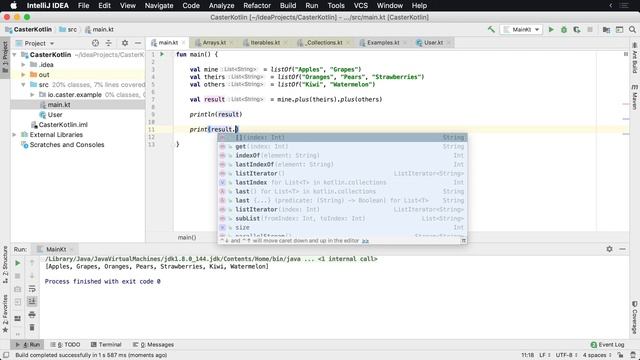Open Ant Build side panel
The image size is (640, 360).
(x=635, y=58)
